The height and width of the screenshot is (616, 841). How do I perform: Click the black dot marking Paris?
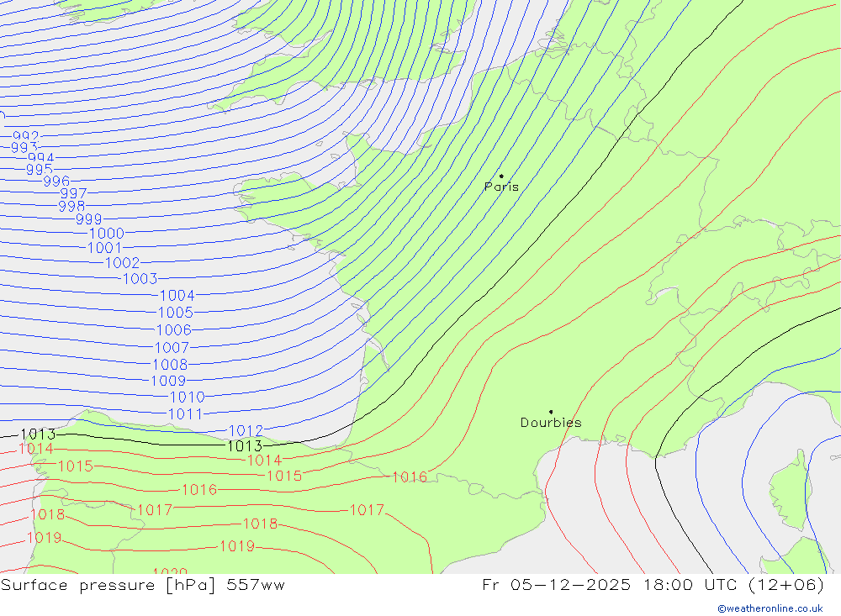[x=501, y=176]
